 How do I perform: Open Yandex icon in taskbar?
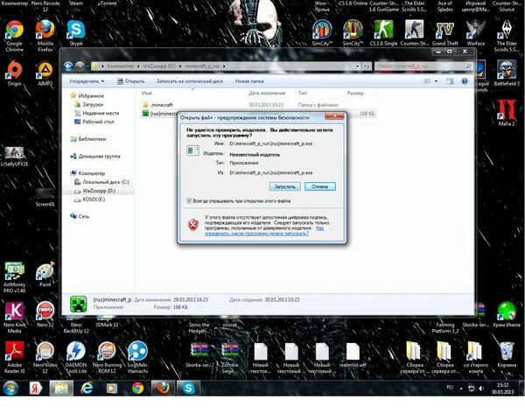click(x=36, y=388)
